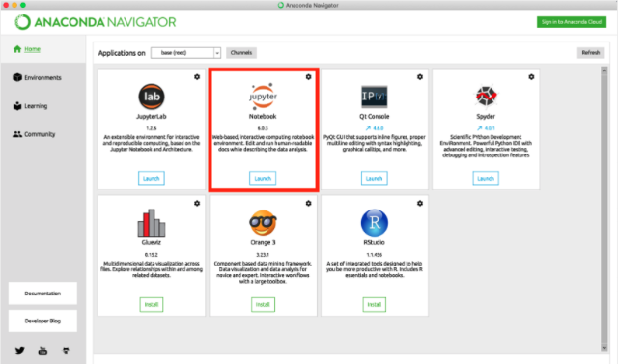Open settings gear on Glueviz card
This screenshot has height=364, width=618.
197,204
